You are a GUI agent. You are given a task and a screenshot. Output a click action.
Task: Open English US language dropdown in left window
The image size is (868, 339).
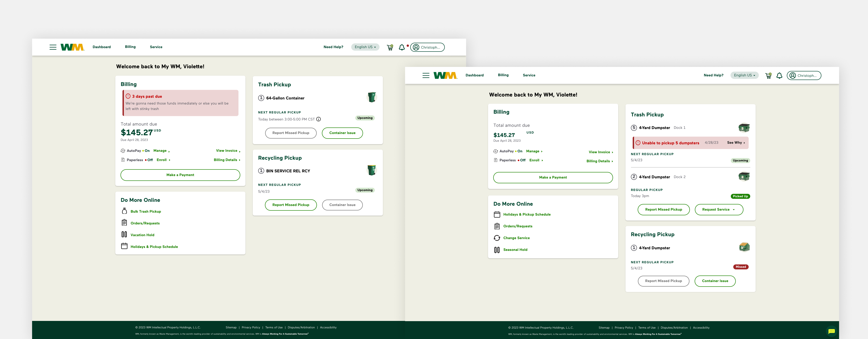(x=365, y=47)
